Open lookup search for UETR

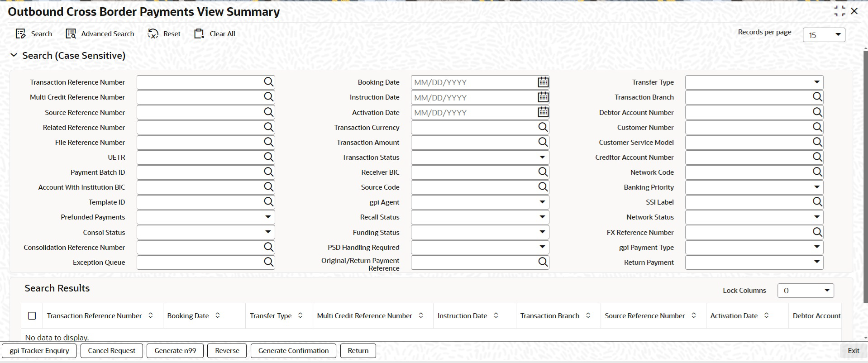pos(269,157)
